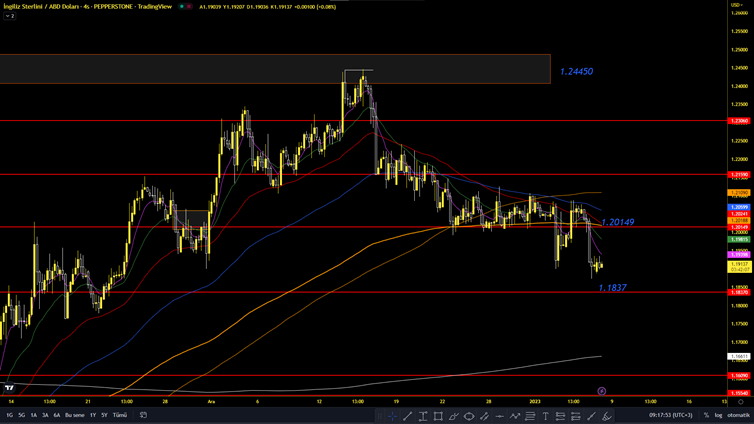Select the crosshair cursor tool

[392, 415]
